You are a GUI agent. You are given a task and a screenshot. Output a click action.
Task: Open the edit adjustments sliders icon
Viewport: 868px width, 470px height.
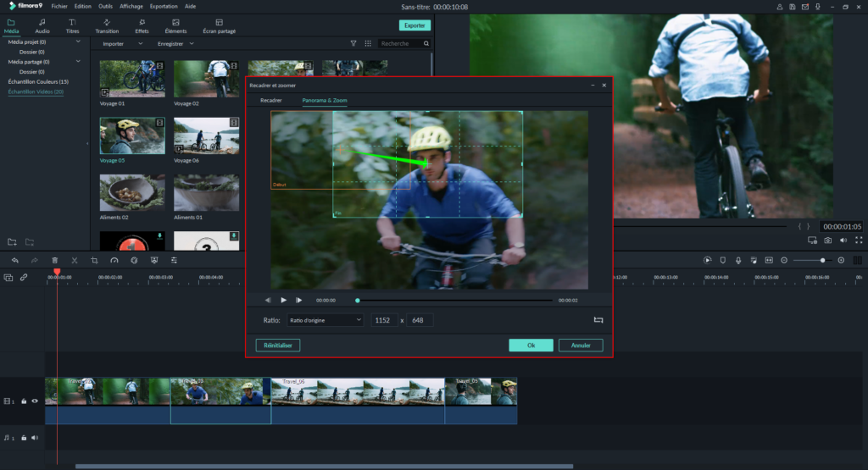(174, 261)
